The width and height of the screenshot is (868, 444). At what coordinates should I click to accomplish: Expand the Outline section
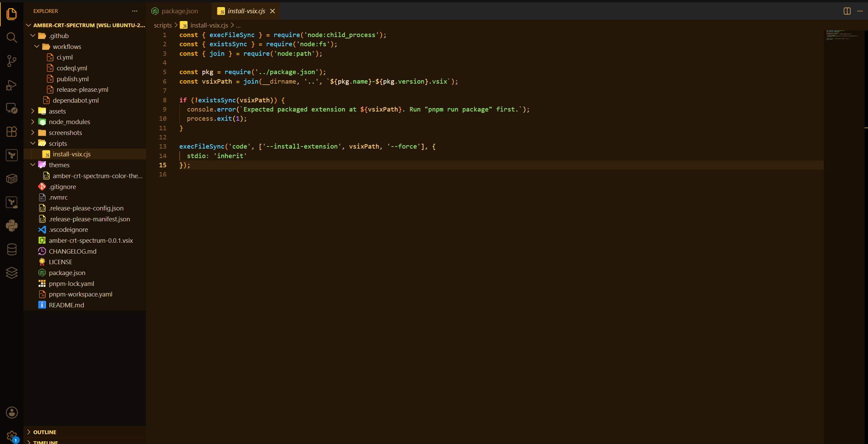[x=85, y=432]
